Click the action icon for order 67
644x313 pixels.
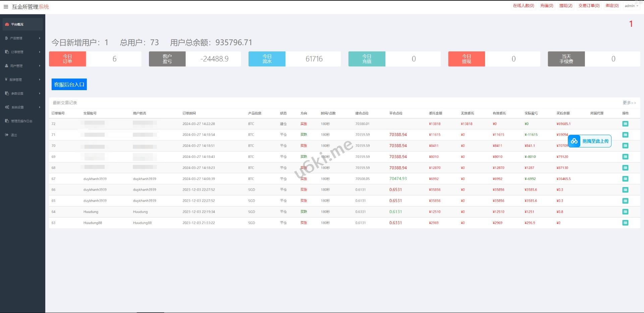point(625,179)
